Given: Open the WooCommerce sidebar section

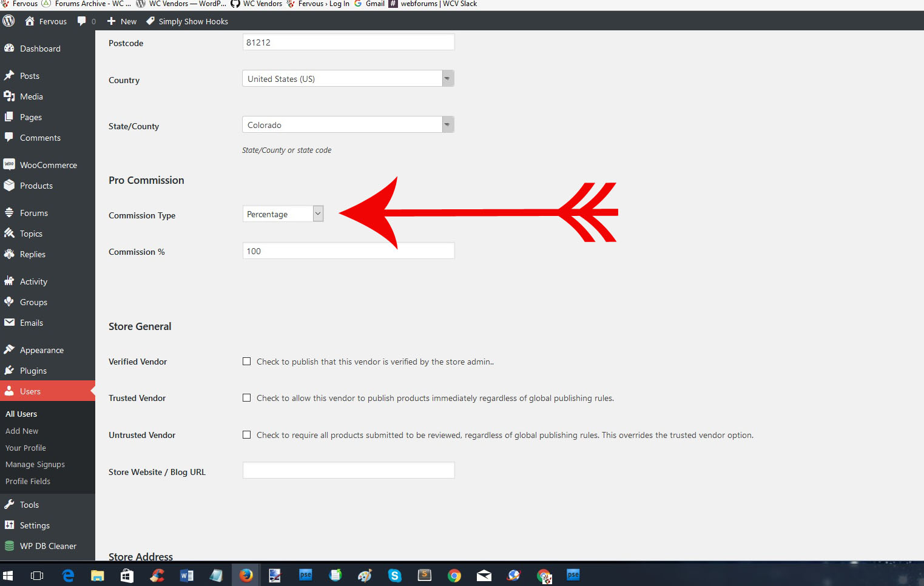Looking at the screenshot, I should pos(48,165).
